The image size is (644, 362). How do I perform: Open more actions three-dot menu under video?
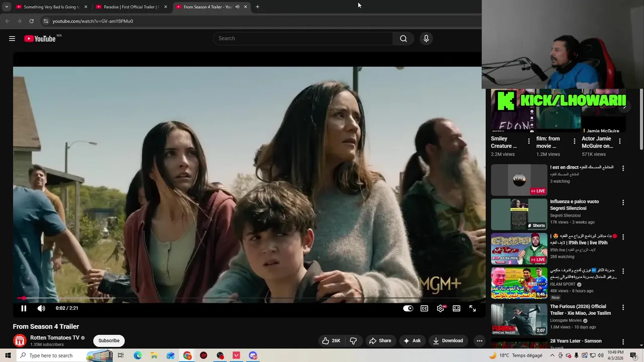click(479, 340)
